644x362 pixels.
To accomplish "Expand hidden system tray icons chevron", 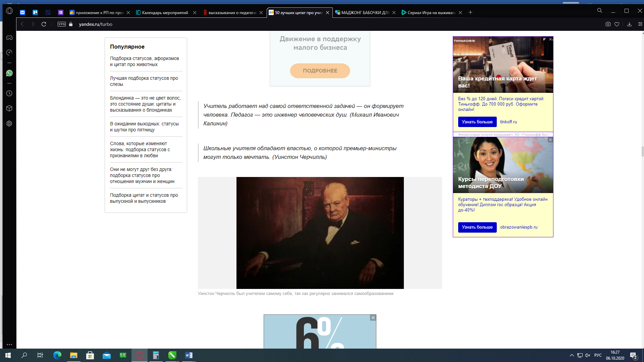I will pyautogui.click(x=572, y=355).
